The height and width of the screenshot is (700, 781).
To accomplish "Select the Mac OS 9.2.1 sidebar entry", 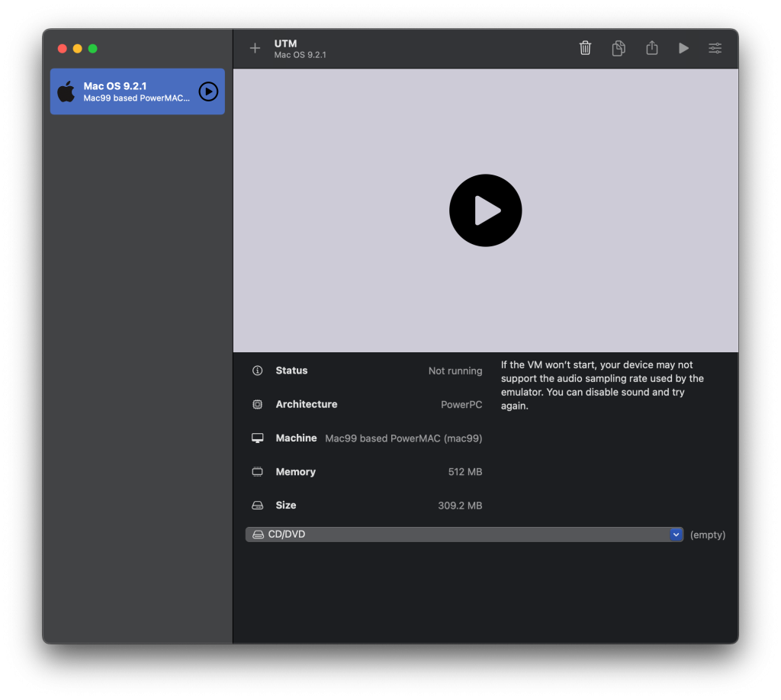I will pos(137,92).
